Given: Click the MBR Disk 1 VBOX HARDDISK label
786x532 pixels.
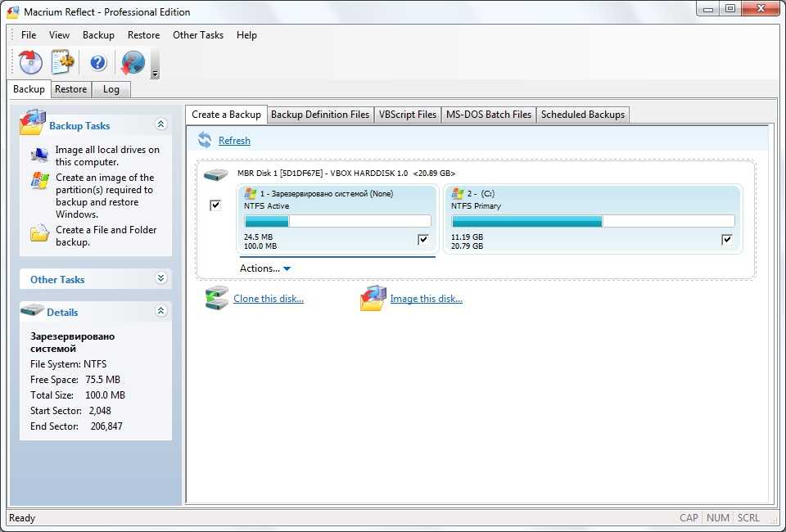Looking at the screenshot, I should tap(346, 174).
